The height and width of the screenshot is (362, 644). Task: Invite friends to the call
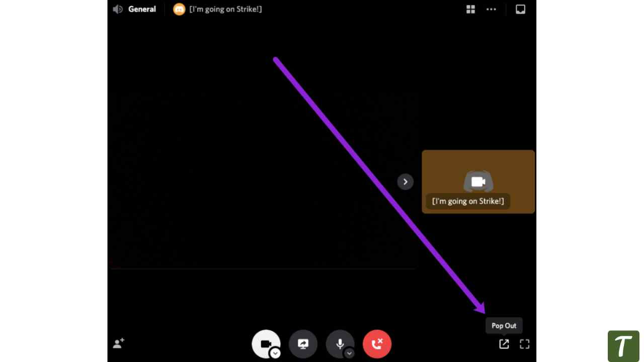pyautogui.click(x=119, y=343)
